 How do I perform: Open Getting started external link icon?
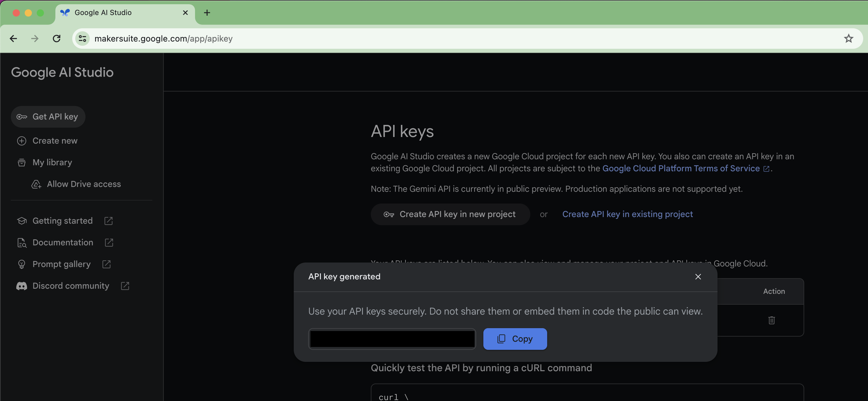[108, 221]
